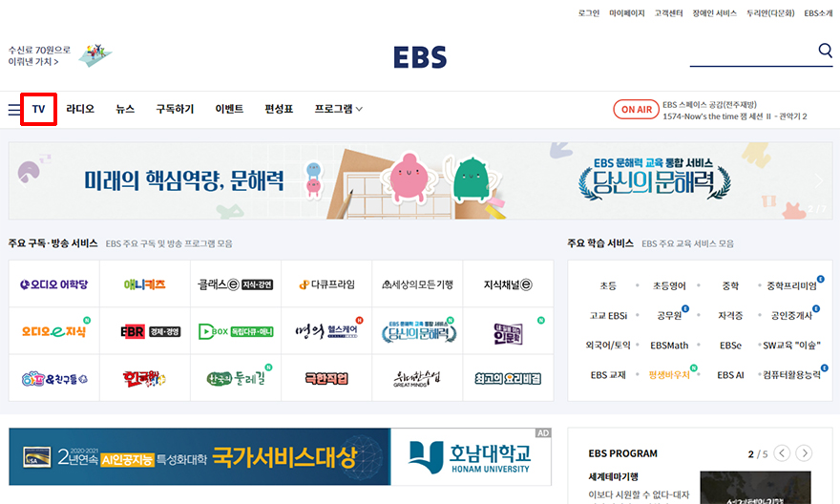This screenshot has width=840, height=504.
Task: Open the 한국기행 tile
Action: [145, 378]
